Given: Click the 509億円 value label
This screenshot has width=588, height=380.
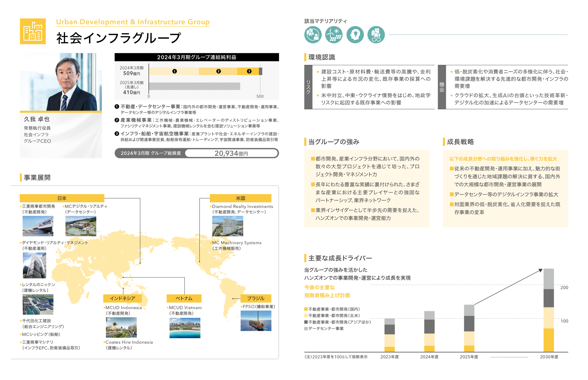Looking at the screenshot, I should point(131,73).
